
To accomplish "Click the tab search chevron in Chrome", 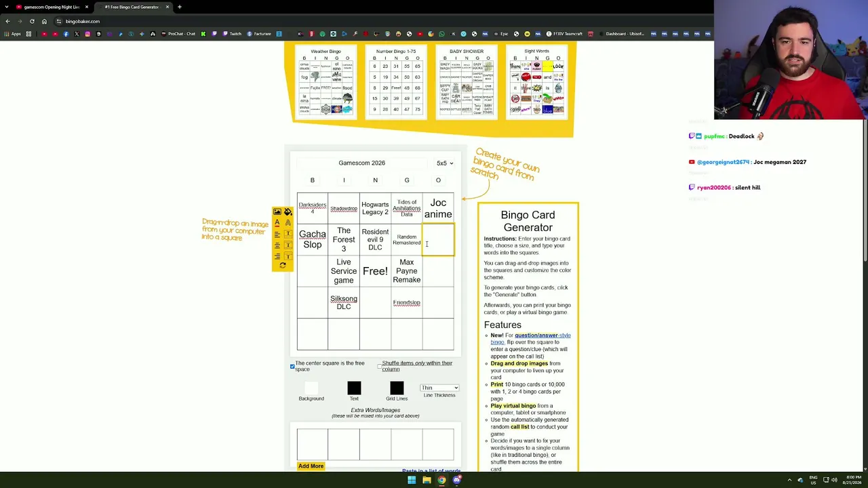I will (x=7, y=7).
